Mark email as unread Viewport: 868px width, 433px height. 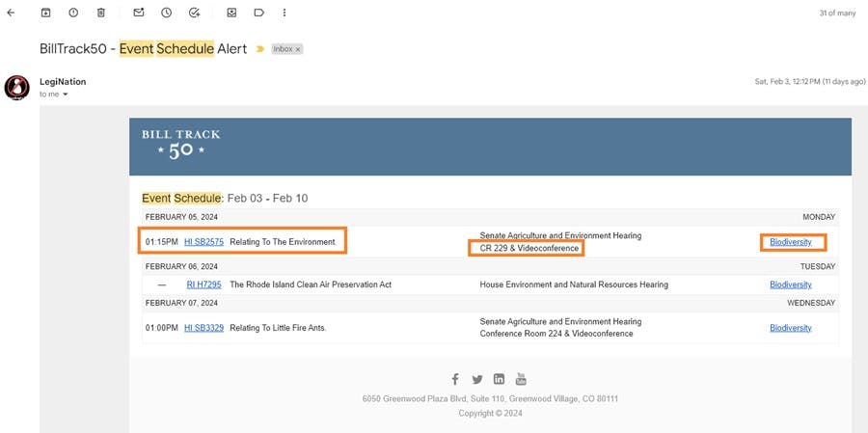139,13
